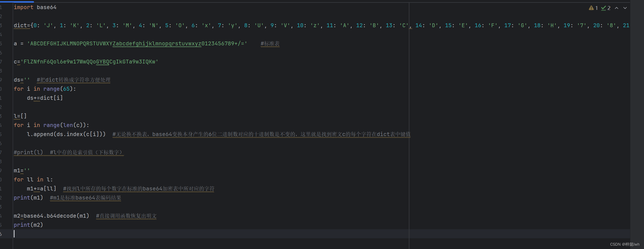Image resolution: width=644 pixels, height=249 pixels.
Task: Click the ds.index(c[i]) expression
Action: click(80, 134)
